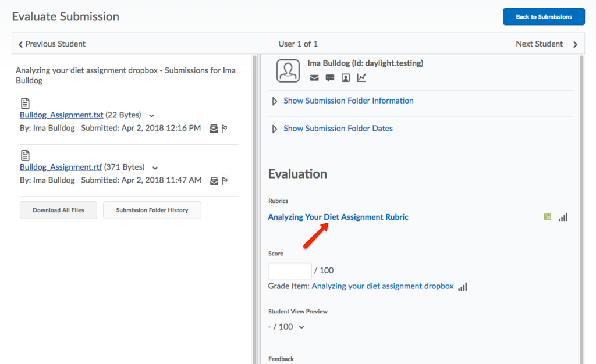The width and height of the screenshot is (596, 364).
Task: Go to Next Student
Action: 546,44
